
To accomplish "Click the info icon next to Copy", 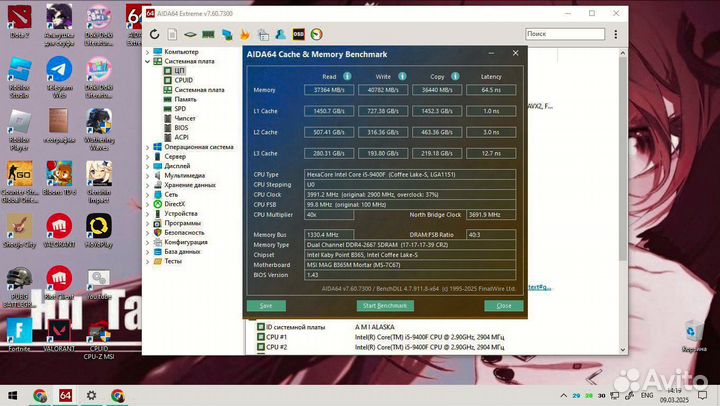I will pos(456,76).
